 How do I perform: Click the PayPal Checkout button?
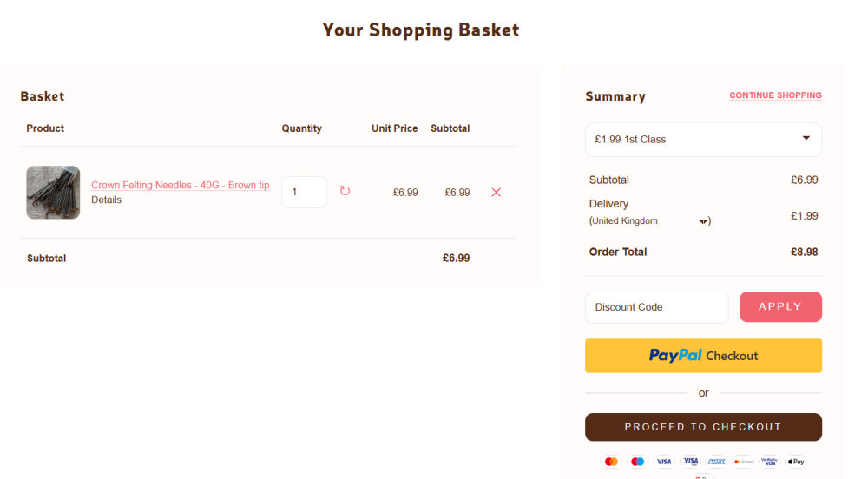coord(703,356)
